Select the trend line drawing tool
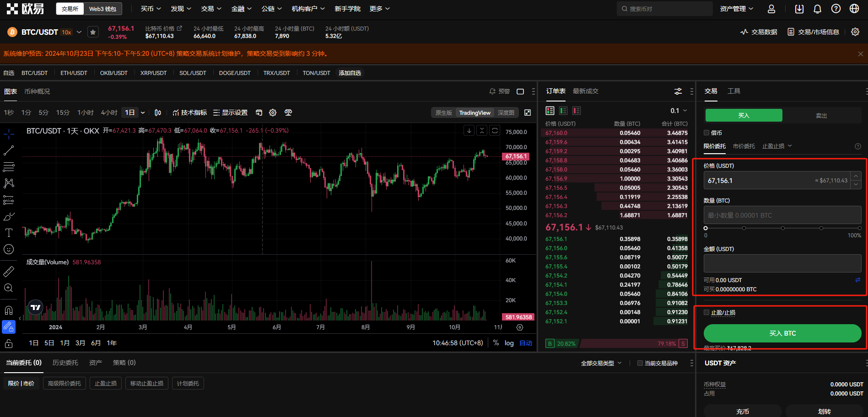Screen dimensions: 868x417 coord(9,150)
